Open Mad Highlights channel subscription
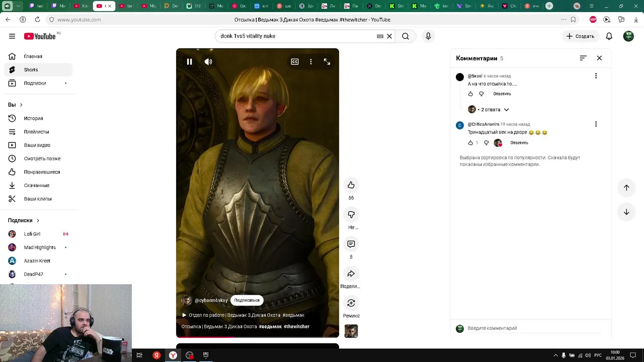The image size is (644, 362). [38, 247]
